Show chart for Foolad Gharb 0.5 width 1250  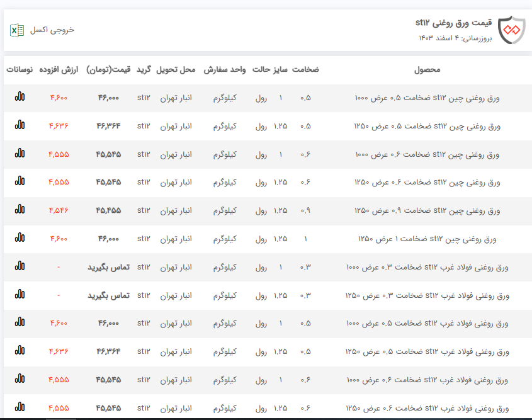(x=20, y=351)
